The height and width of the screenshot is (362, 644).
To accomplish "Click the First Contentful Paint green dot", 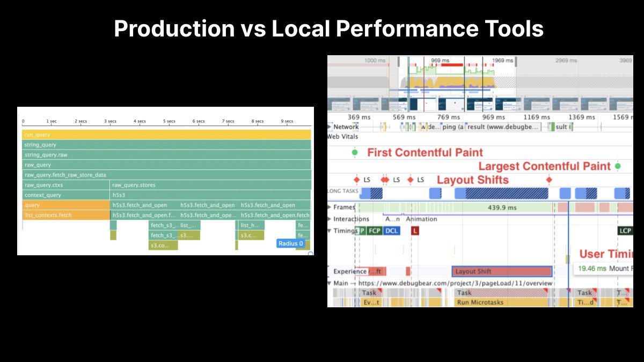I will click(x=355, y=153).
